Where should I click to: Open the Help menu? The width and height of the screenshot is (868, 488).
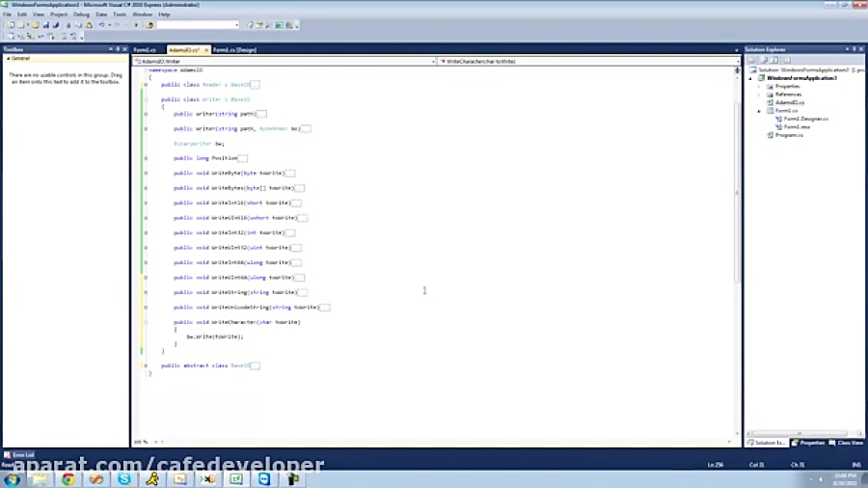[x=164, y=14]
